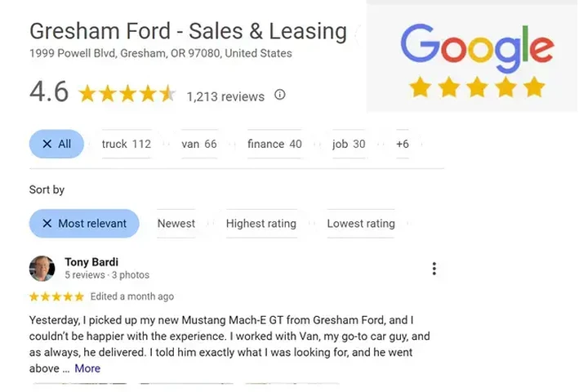Viewport: 588px width, 392px height.
Task: Sort reviews by Lowest rating
Action: pyautogui.click(x=361, y=224)
